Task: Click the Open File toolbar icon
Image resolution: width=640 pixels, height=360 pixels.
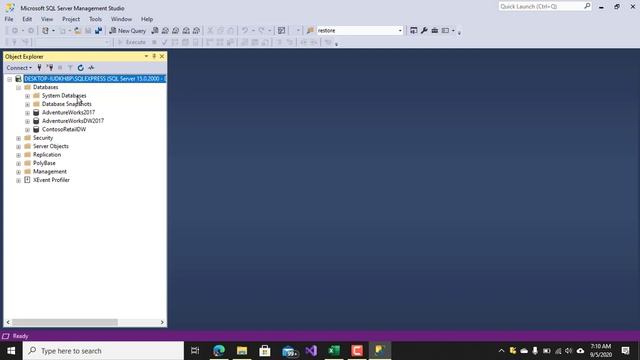Action: [78, 31]
